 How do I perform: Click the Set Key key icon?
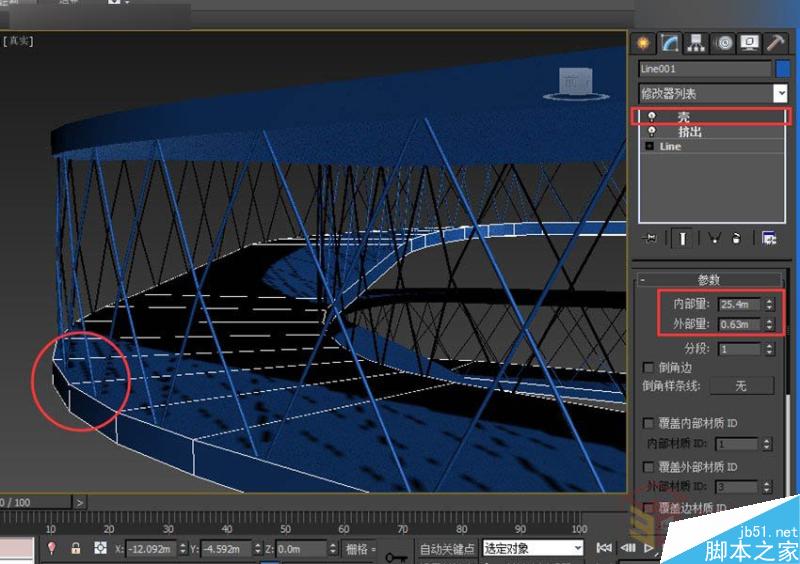tap(396, 555)
